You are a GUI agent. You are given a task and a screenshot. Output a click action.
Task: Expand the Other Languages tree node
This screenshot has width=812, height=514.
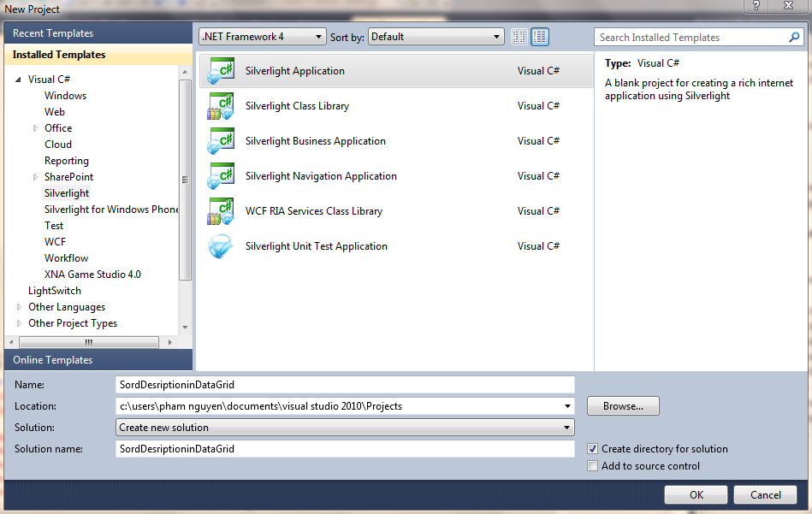click(21, 307)
